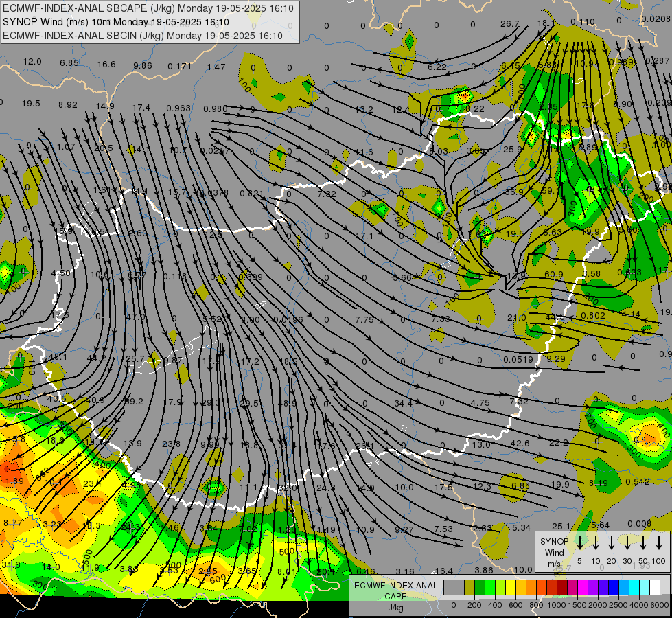Viewport: 672px width, 618px height.
Task: Click the map value 42.6
Action: (520, 443)
